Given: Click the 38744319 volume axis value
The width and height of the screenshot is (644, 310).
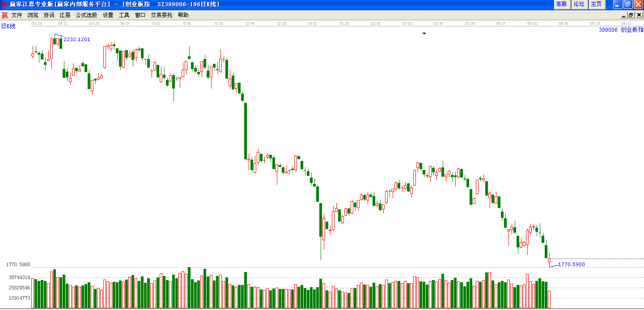Looking at the screenshot, I should (x=19, y=277).
